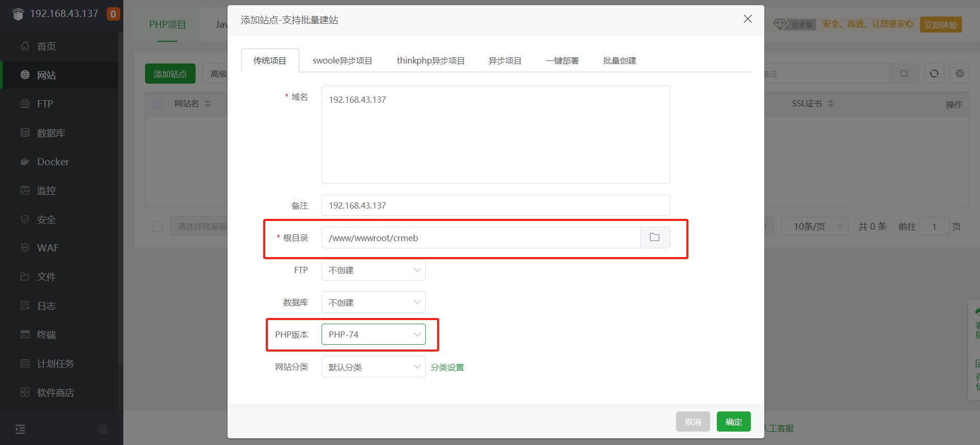
Task: Toggle the batch operation checkbox below the table
Action: point(157,227)
